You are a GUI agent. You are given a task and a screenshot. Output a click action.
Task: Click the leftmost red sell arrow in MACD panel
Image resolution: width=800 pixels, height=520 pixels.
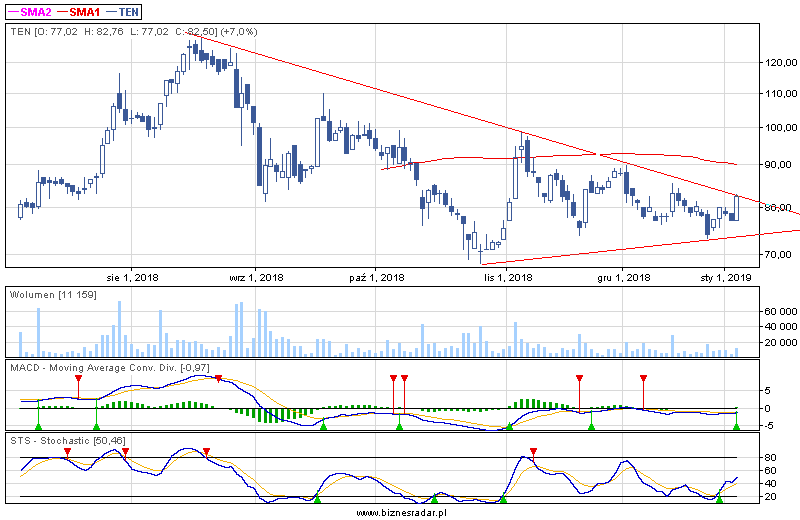coord(78,380)
